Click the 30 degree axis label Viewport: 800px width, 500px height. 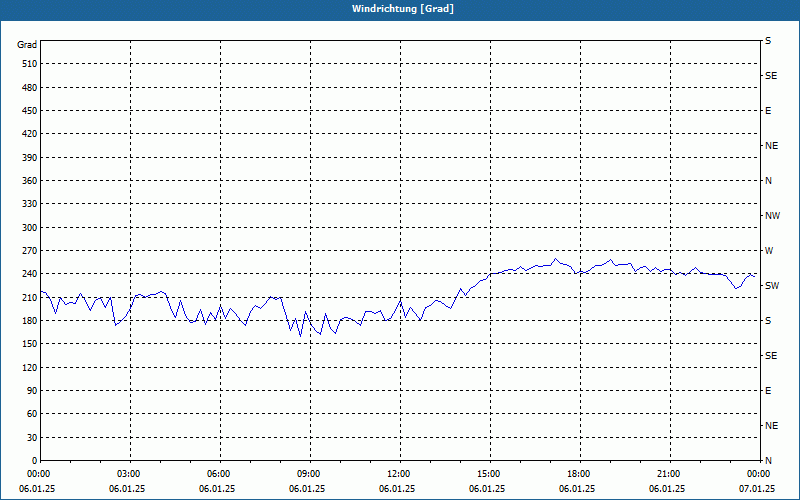[x=32, y=438]
